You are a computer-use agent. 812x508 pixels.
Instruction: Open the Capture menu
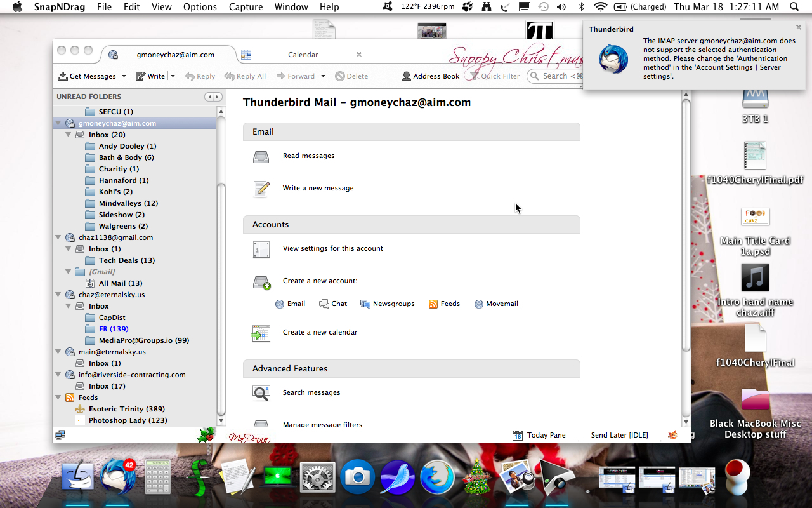246,7
